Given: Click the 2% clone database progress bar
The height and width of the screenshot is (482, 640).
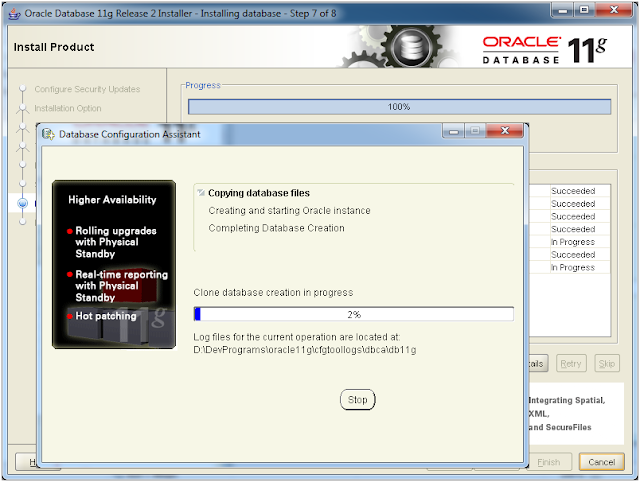Looking at the screenshot, I should pos(353,314).
